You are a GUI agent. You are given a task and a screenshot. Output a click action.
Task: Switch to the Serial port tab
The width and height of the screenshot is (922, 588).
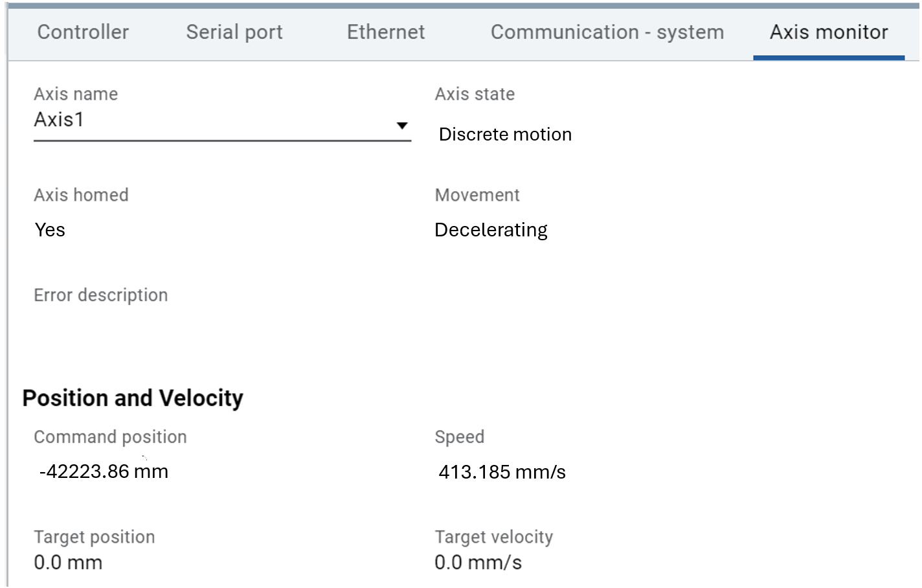coord(234,32)
